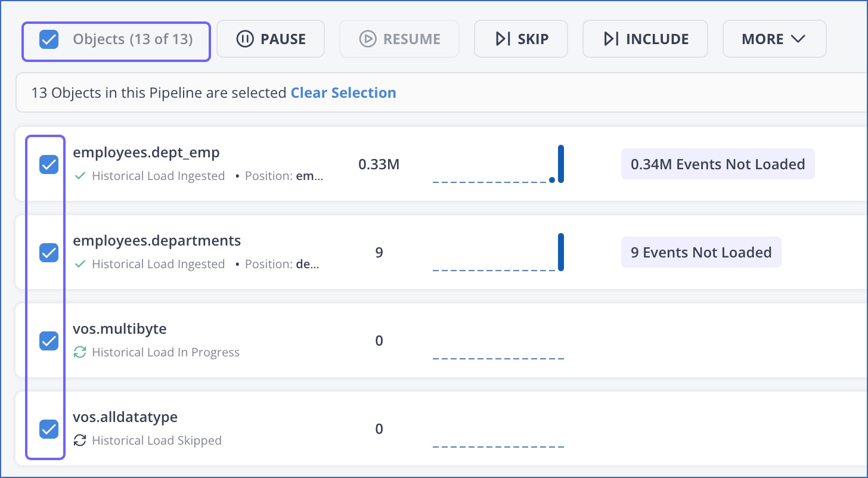Click the 0.33M event count
The width and height of the screenshot is (868, 478).
tap(379, 164)
